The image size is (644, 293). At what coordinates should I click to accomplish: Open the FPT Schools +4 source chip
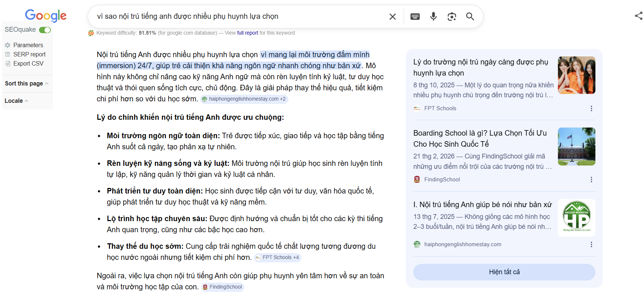coord(277,258)
